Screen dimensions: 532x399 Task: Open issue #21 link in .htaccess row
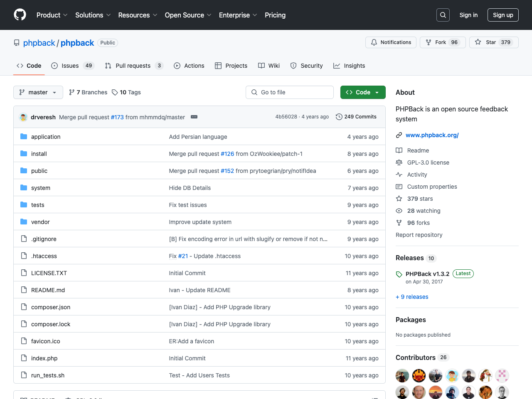click(x=183, y=256)
